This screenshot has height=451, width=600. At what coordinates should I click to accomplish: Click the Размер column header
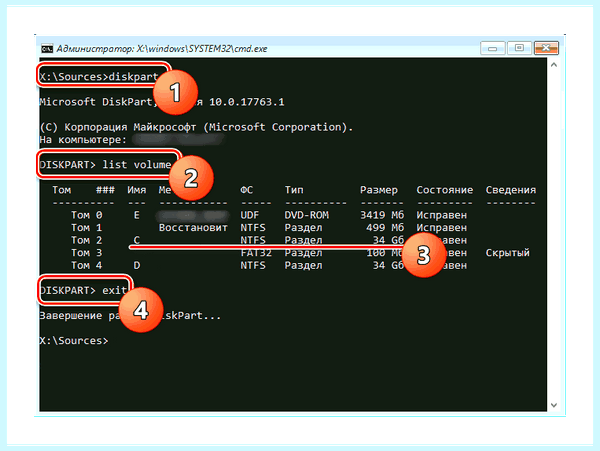click(x=379, y=190)
